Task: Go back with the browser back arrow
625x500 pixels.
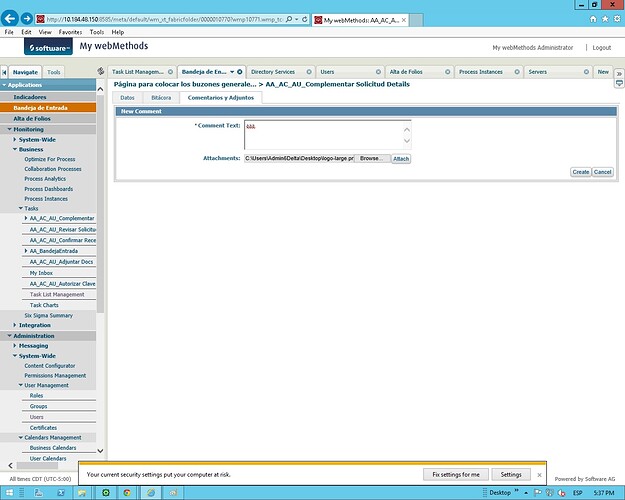Action: [10, 18]
